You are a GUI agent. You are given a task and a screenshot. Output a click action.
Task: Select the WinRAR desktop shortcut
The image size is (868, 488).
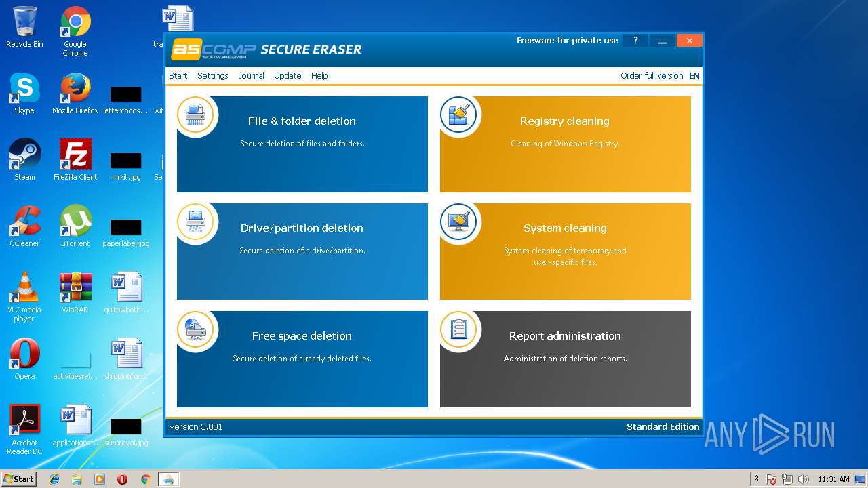click(75, 293)
